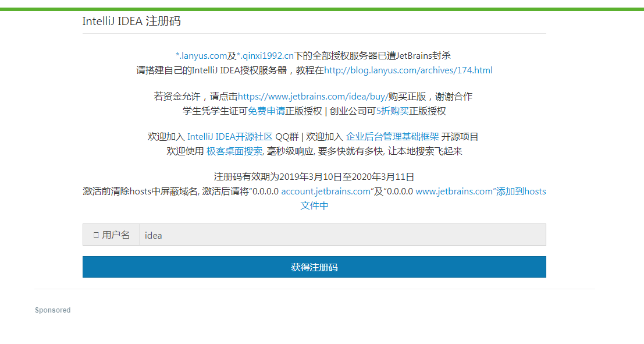Image resolution: width=644 pixels, height=344 pixels.
Task: Click the 获得注册码 button
Action: coord(314,267)
